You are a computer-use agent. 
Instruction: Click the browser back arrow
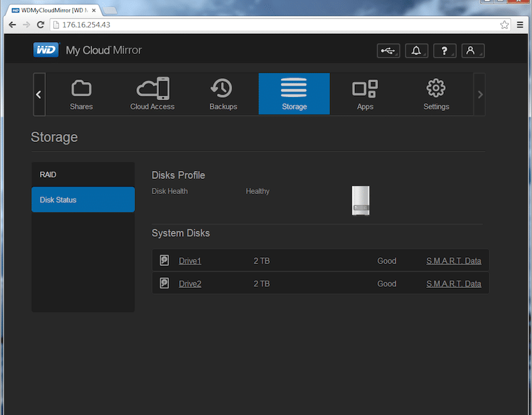[x=13, y=25]
